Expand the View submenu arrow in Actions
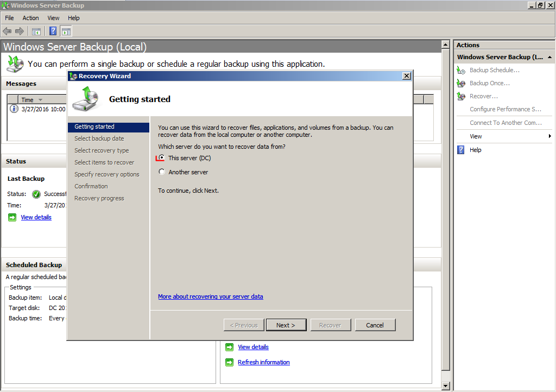 pos(549,136)
